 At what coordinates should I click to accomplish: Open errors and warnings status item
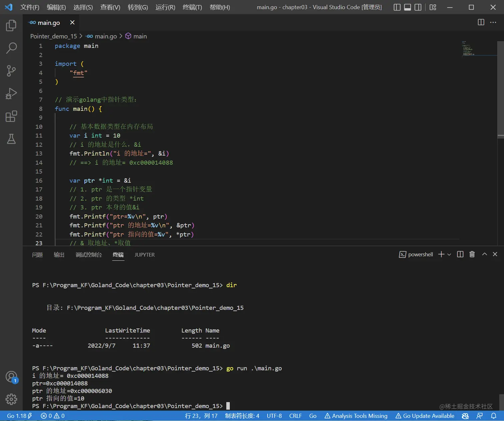pyautogui.click(x=53, y=416)
